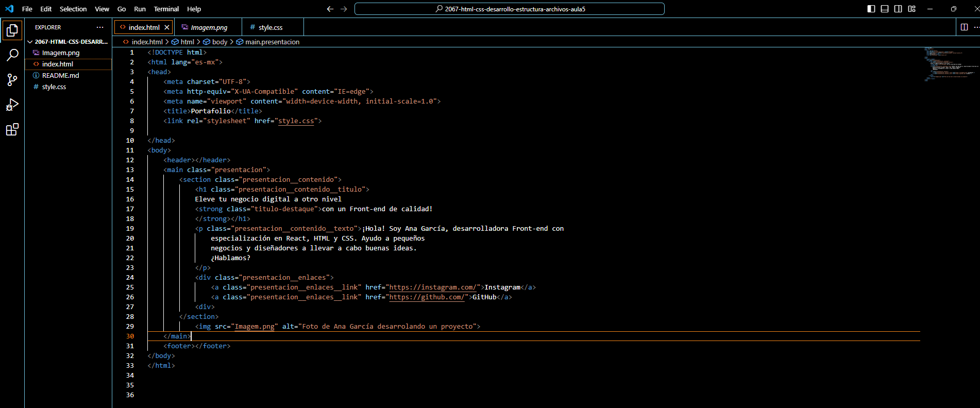
Task: Collapse the 2067-HTML-CSS-DESARR folder
Action: [68, 42]
